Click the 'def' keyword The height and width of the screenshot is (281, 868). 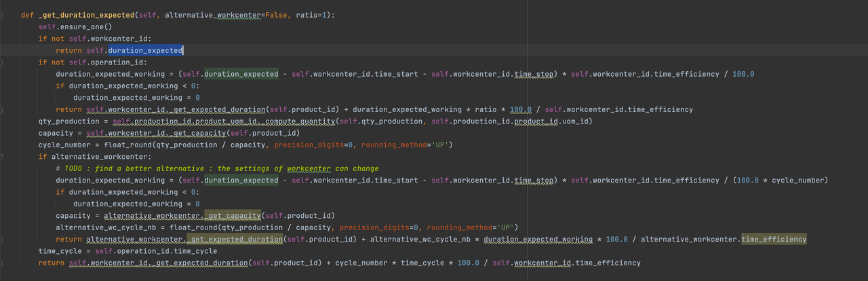[x=28, y=15]
